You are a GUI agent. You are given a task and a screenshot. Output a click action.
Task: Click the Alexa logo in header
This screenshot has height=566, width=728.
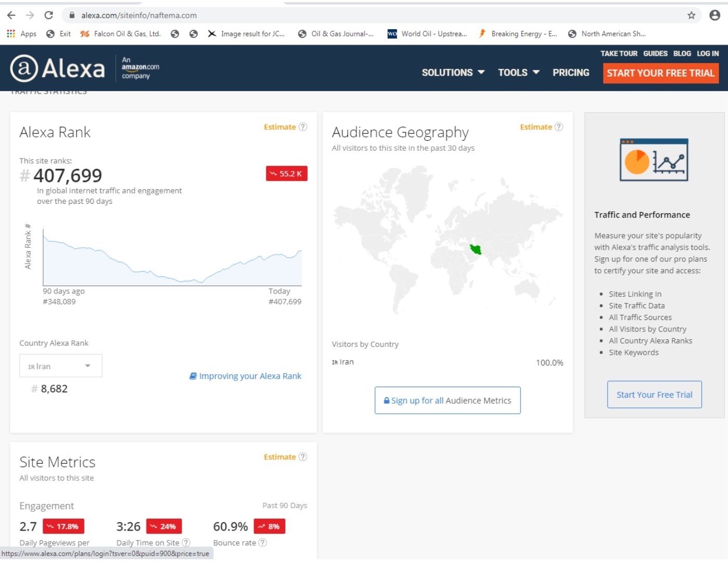point(58,68)
